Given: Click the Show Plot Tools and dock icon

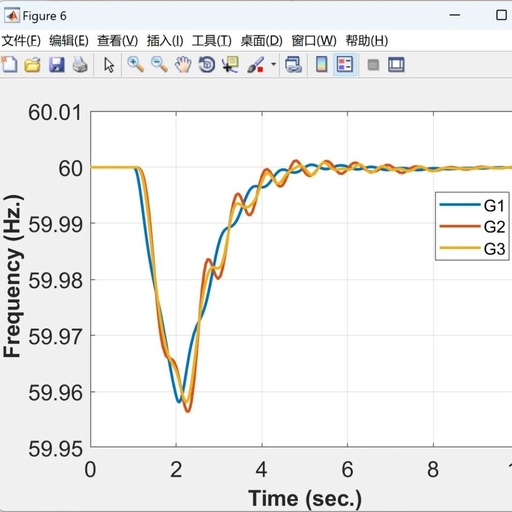Looking at the screenshot, I should pos(396,65).
